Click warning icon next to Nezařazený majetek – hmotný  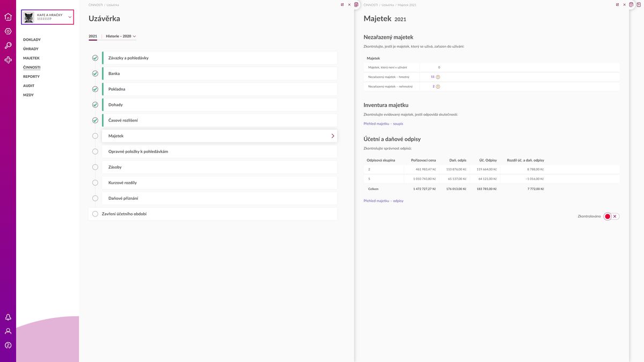click(x=438, y=77)
